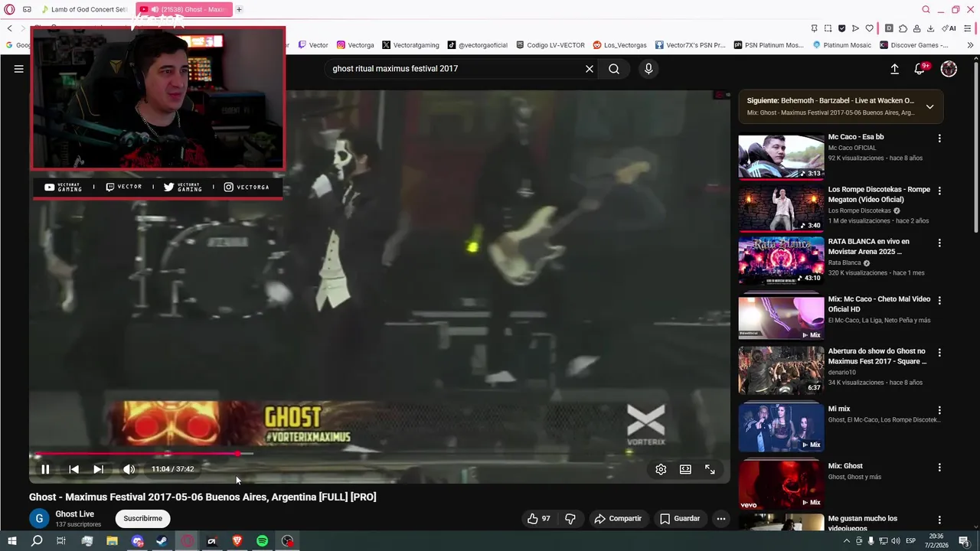The image size is (980, 551).
Task: Pause the playing Ghost video
Action: 45,469
